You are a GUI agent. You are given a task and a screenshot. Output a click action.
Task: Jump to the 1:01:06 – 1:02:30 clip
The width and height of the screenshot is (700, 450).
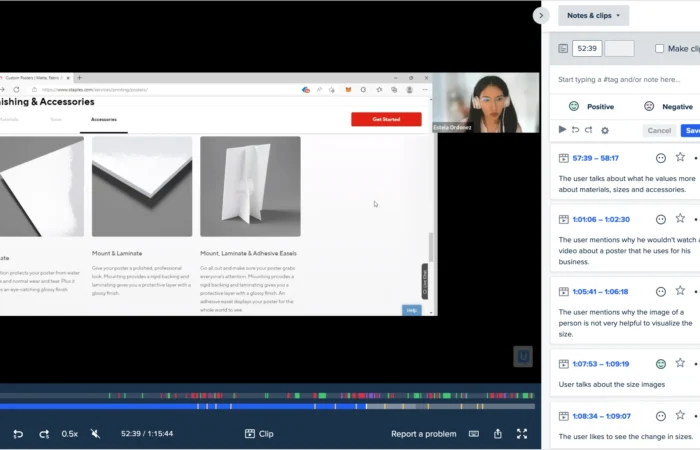pos(601,219)
